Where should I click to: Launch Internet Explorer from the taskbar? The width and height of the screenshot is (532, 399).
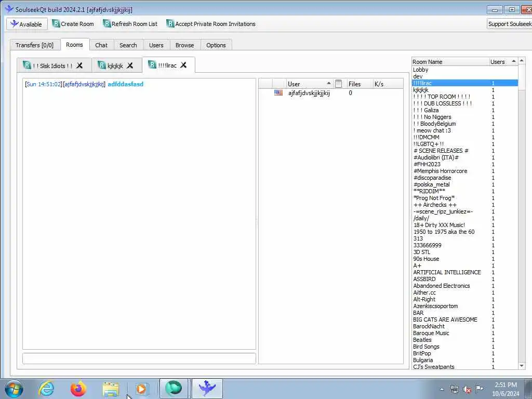(x=46, y=389)
